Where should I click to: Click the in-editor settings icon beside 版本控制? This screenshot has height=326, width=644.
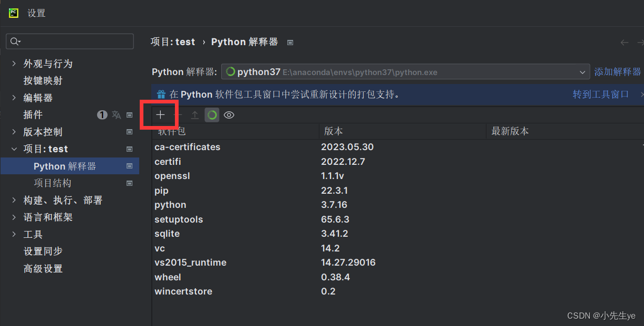pos(129,132)
